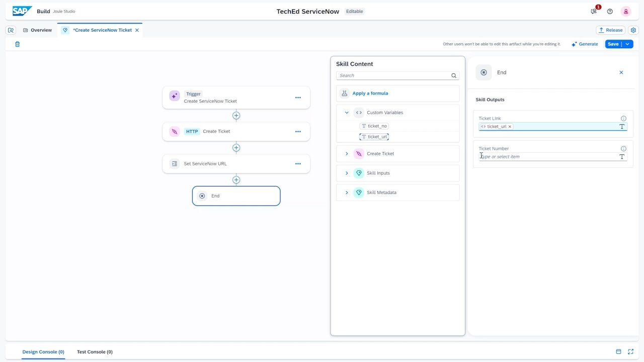Click the Trigger step sparkle icon
Image resolution: width=644 pixels, height=362 pixels.
175,96
